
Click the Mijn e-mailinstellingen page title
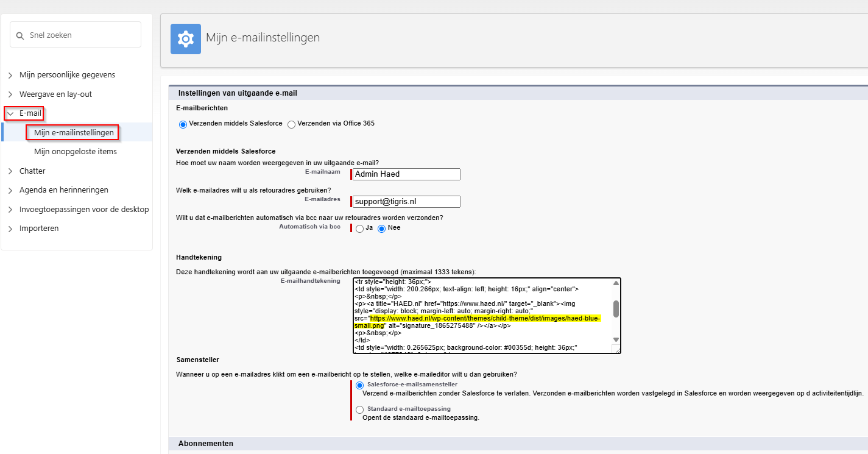click(x=263, y=38)
